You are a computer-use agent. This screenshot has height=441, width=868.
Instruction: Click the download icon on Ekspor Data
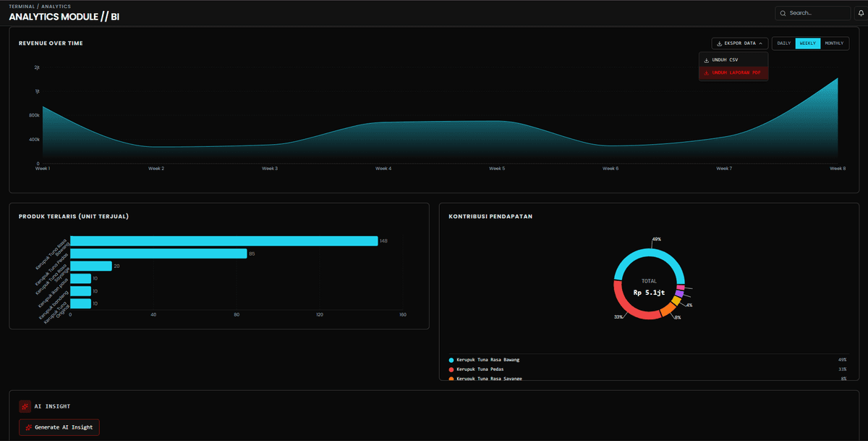719,43
